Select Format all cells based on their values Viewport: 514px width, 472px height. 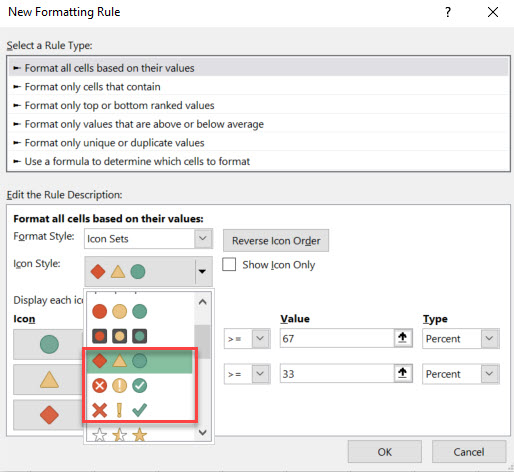(x=258, y=68)
